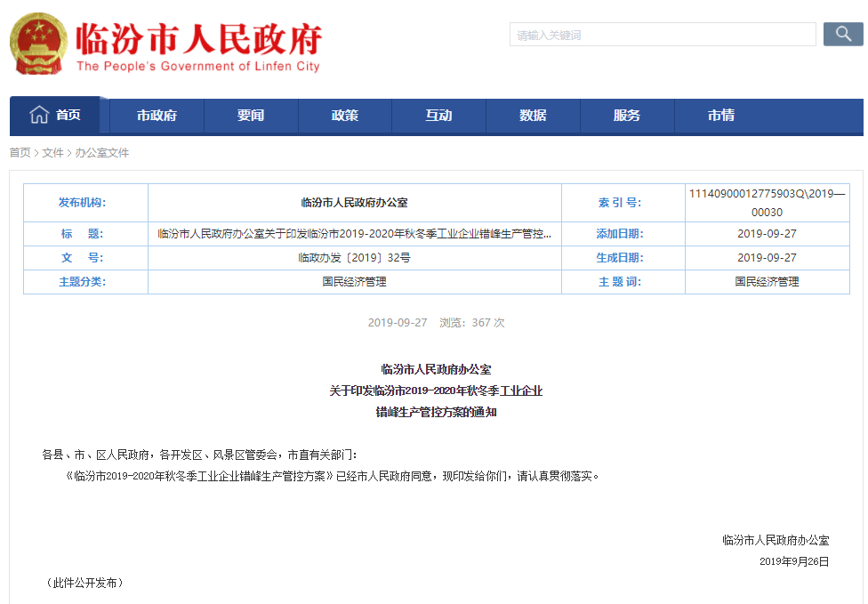Click the national emblem logo
Screen dimensions: 868x604
[x=38, y=44]
